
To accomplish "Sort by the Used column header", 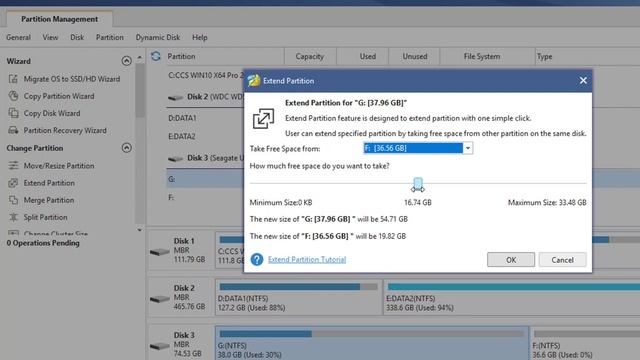I will [363, 56].
